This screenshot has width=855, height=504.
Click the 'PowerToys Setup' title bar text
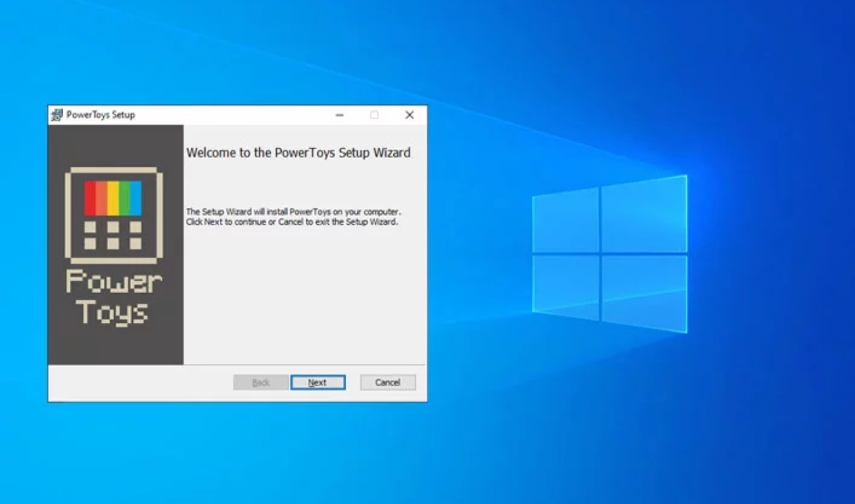(101, 115)
